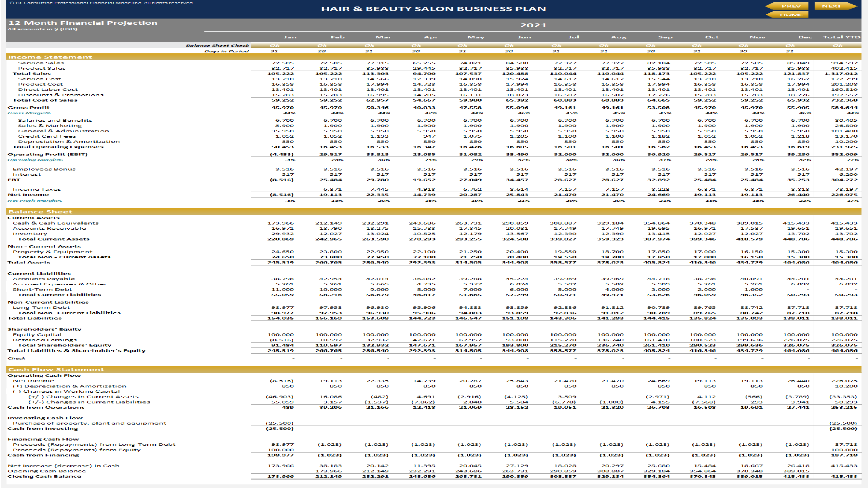Click the Nov column header
The height and width of the screenshot is (488, 868).
click(757, 37)
